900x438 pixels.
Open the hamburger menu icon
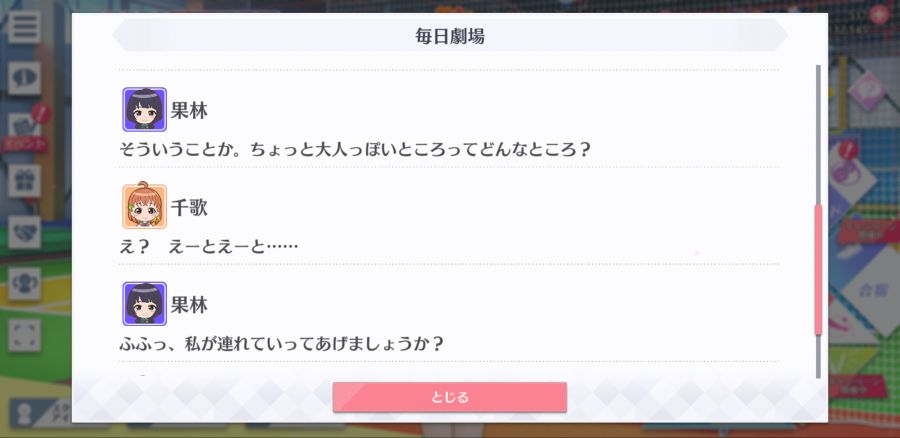click(x=24, y=26)
